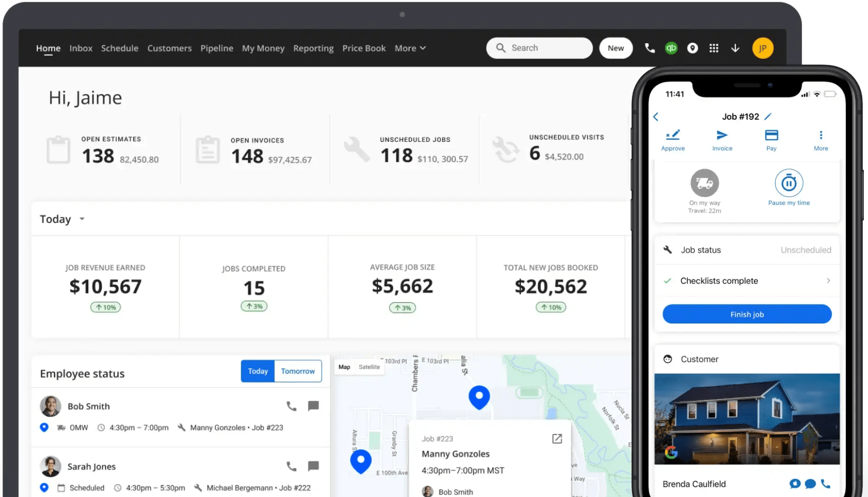Viewport: 868px width, 497px height.
Task: Open the GPS location tracking icon
Action: tap(693, 48)
